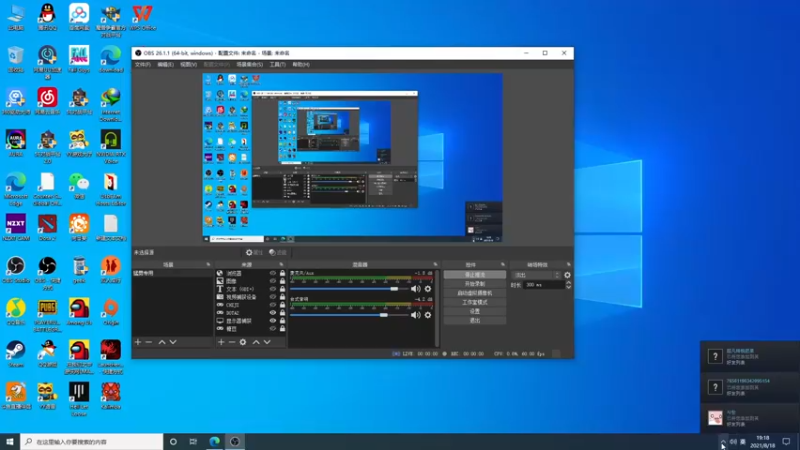Open the transition properties gear icon
800x450 pixels.
click(x=567, y=275)
